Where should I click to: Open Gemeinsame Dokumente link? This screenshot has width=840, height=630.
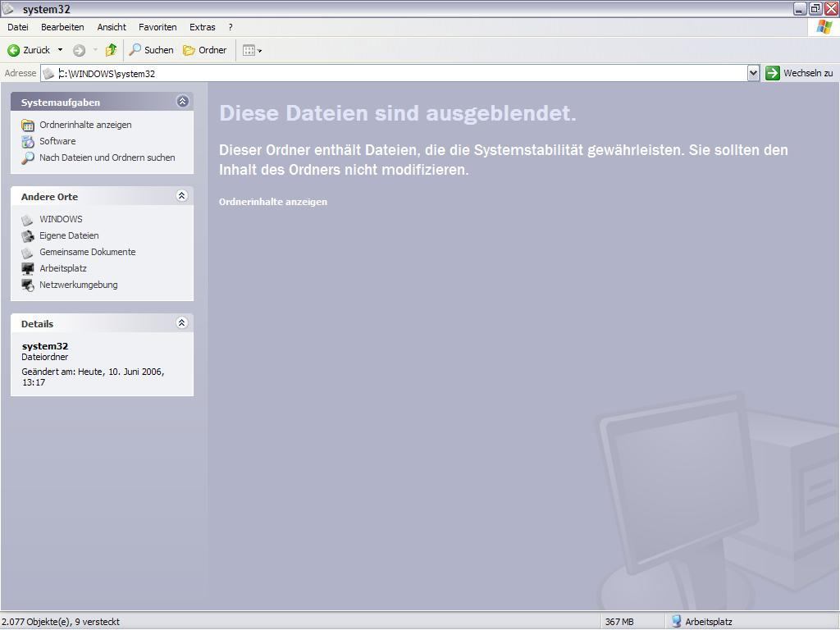click(x=87, y=252)
